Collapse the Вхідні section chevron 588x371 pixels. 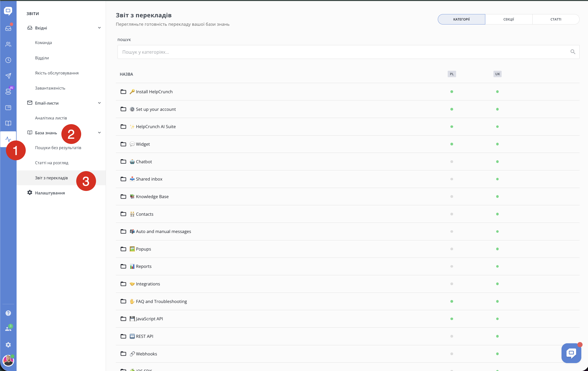[99, 28]
